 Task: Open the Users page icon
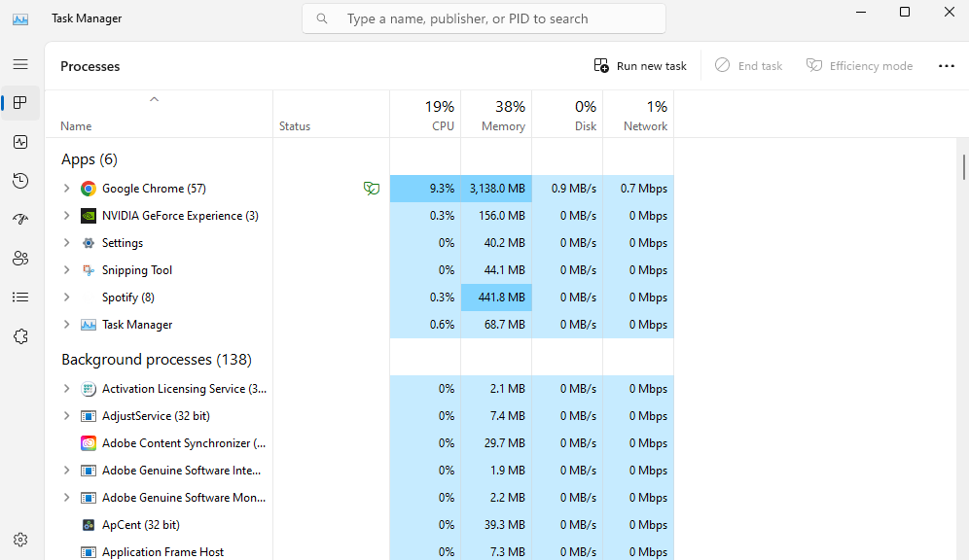pyautogui.click(x=20, y=258)
